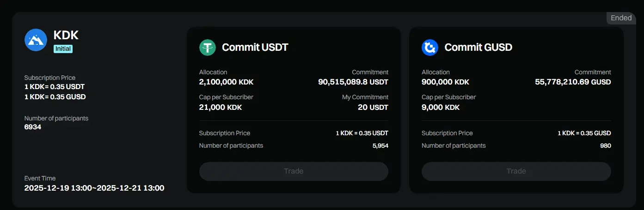Click the KDK project title

66,35
